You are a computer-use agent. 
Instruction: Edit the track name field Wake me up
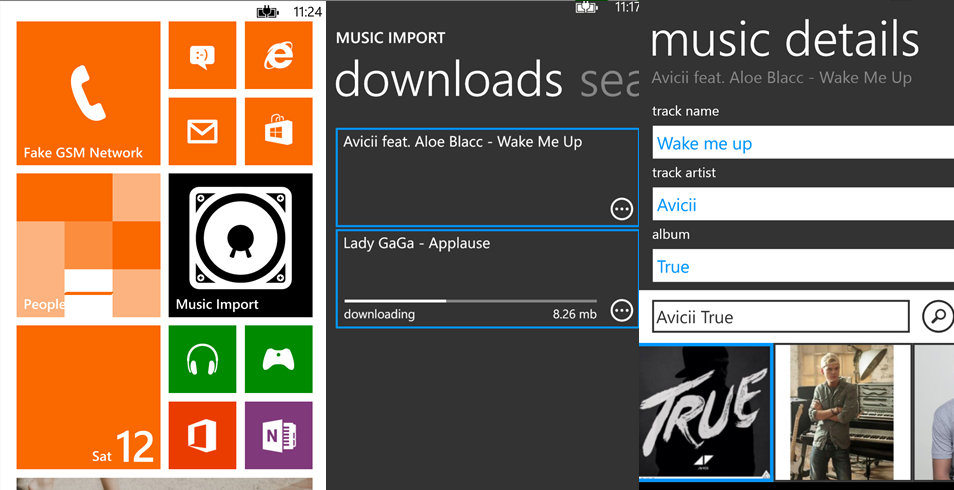[803, 143]
